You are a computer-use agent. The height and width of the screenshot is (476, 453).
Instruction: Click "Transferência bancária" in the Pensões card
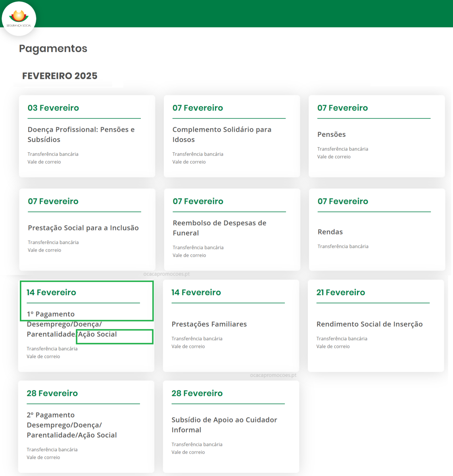(342, 149)
